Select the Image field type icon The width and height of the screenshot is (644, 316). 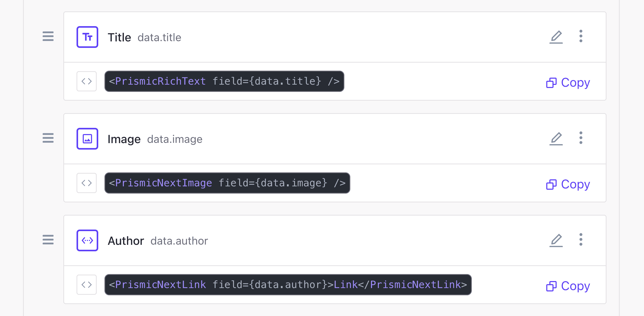pos(87,139)
